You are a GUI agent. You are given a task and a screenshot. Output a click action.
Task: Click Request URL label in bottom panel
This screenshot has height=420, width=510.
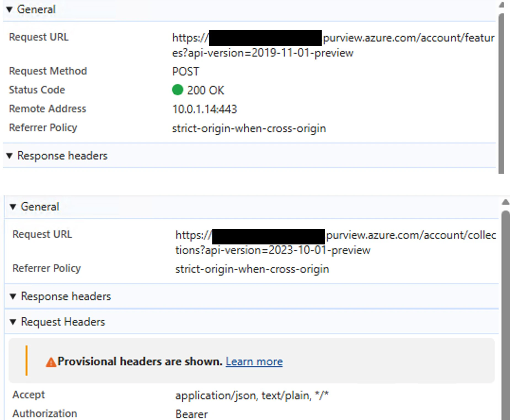tap(42, 234)
